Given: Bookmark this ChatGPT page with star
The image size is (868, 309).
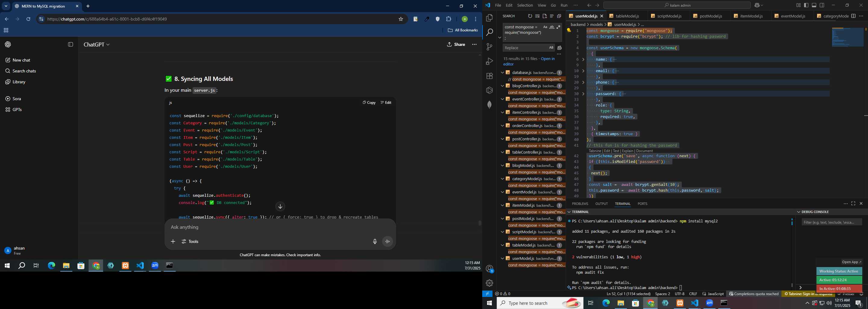Looking at the screenshot, I should pyautogui.click(x=401, y=19).
